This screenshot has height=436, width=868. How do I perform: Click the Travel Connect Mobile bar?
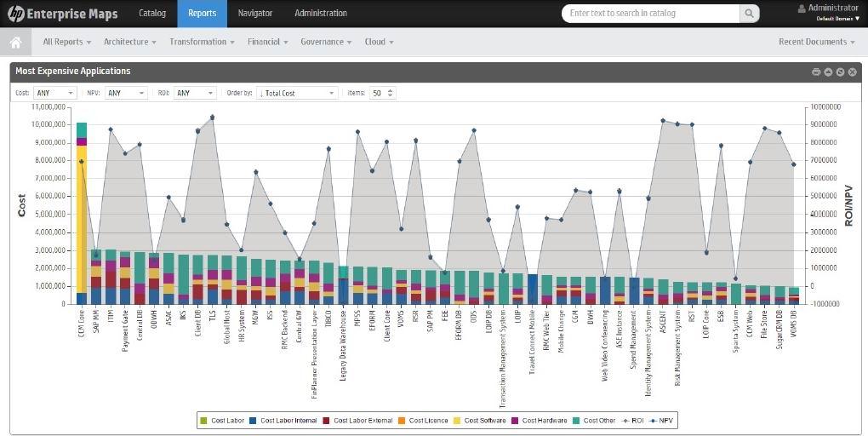[533, 290]
